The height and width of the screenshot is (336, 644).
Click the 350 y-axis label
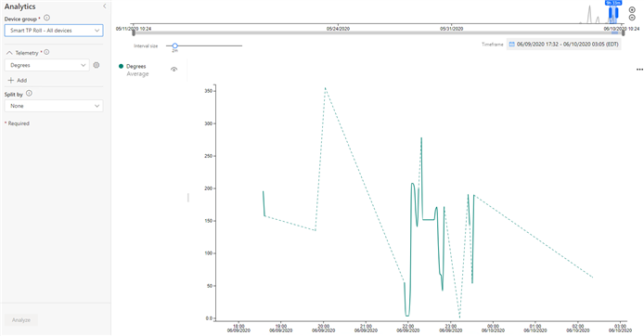208,91
